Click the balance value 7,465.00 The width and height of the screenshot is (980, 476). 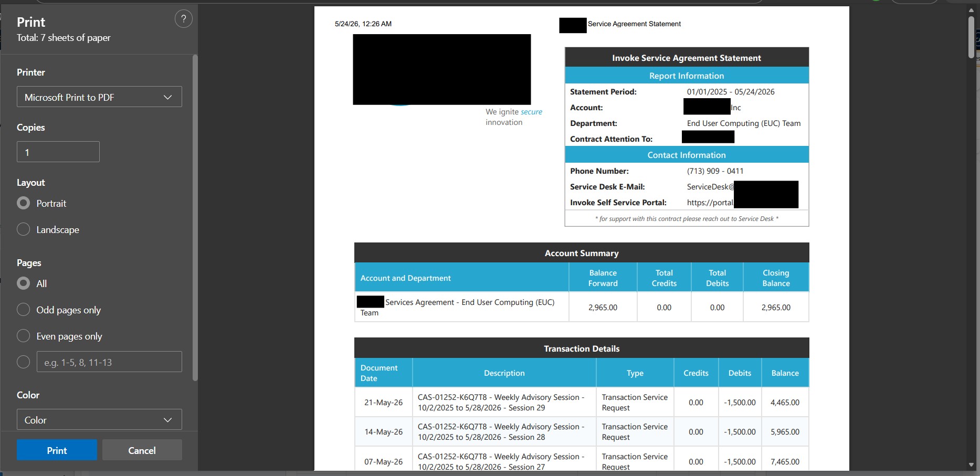[785, 462]
